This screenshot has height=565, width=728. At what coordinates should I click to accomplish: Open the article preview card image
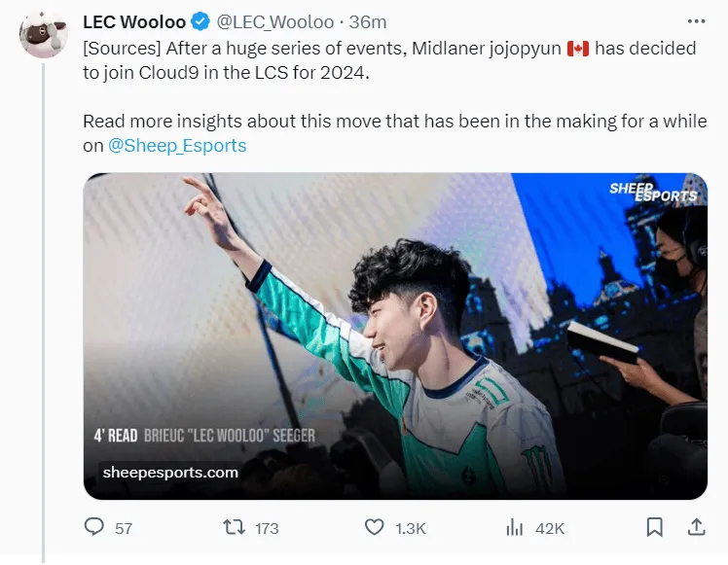coord(395,335)
